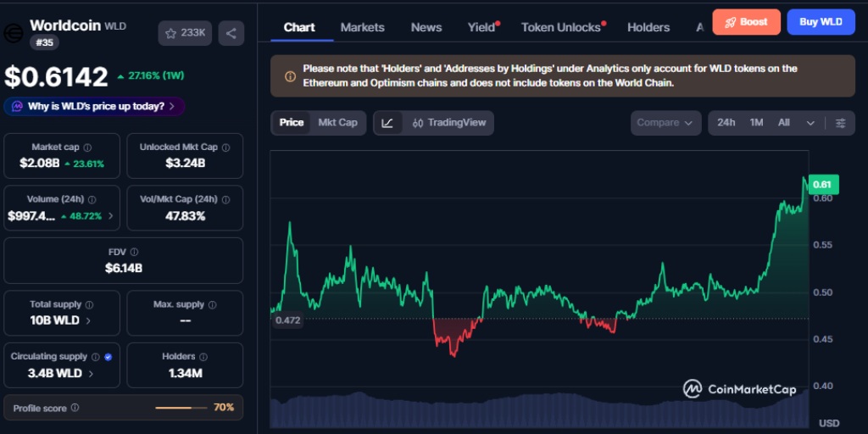Switch chart to Mkt Cap view
The height and width of the screenshot is (434, 868).
point(337,122)
